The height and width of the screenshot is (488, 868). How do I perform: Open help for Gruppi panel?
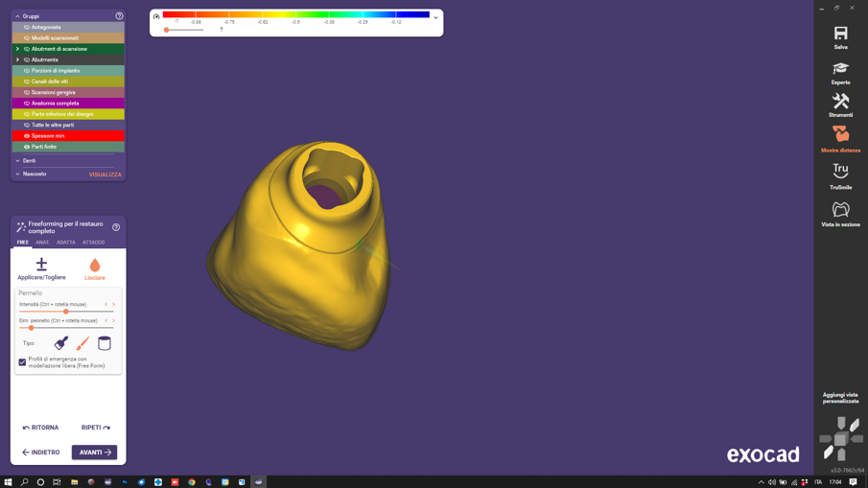(x=119, y=16)
